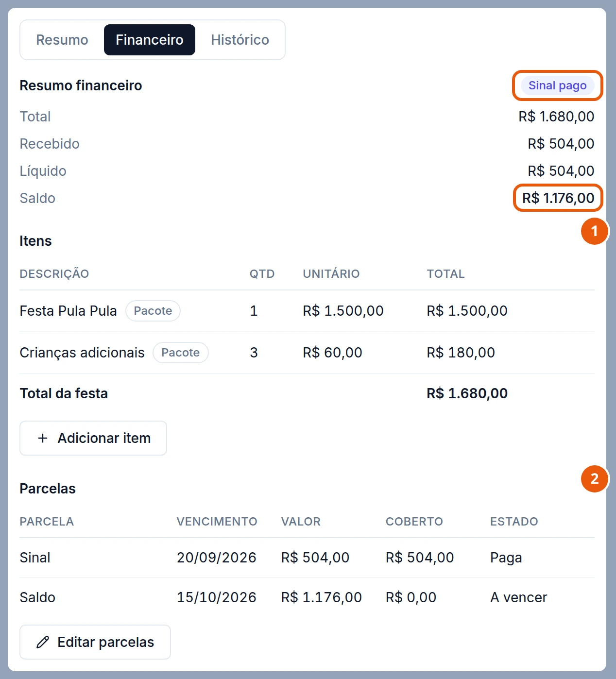616x679 pixels.
Task: Click the Saldo value R$ 1.176,00 in summary
Action: pyautogui.click(x=558, y=198)
